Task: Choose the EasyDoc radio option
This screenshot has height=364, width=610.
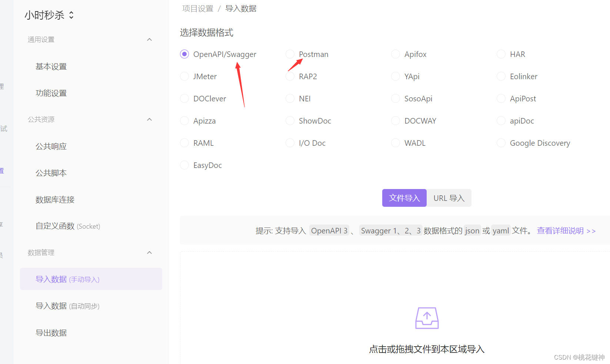Action: pos(184,165)
